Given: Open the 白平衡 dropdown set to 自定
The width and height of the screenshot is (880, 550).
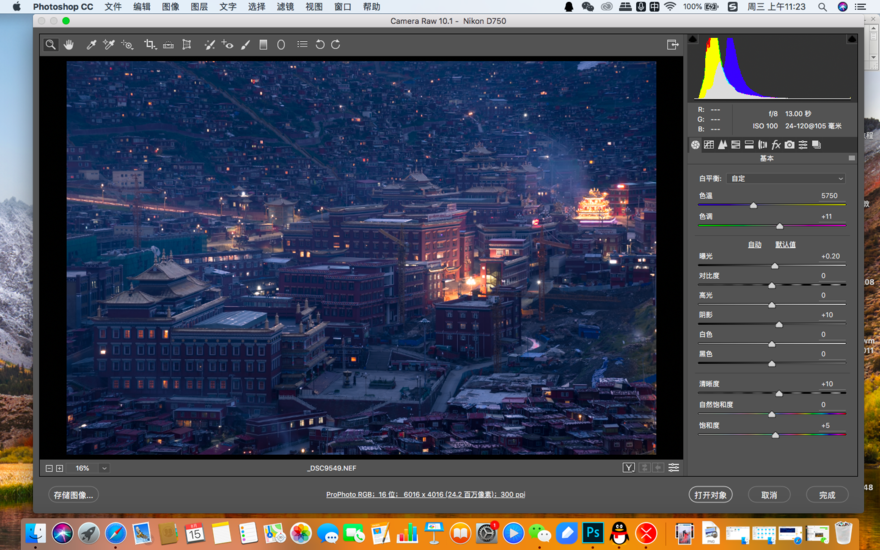Looking at the screenshot, I should 786,178.
